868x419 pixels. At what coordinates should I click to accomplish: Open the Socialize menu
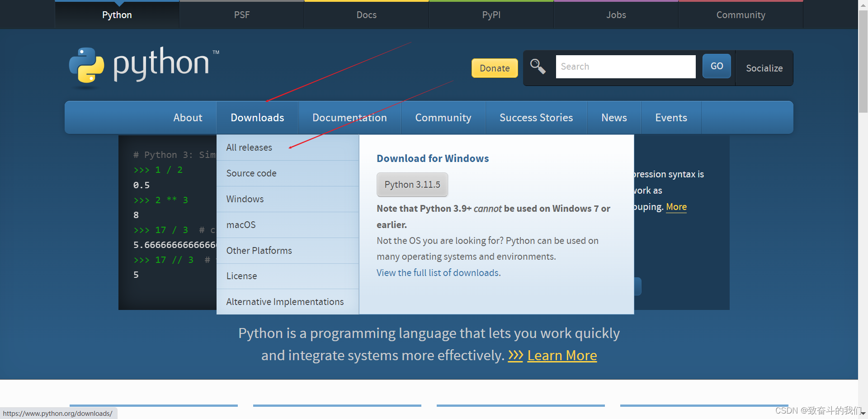(764, 68)
